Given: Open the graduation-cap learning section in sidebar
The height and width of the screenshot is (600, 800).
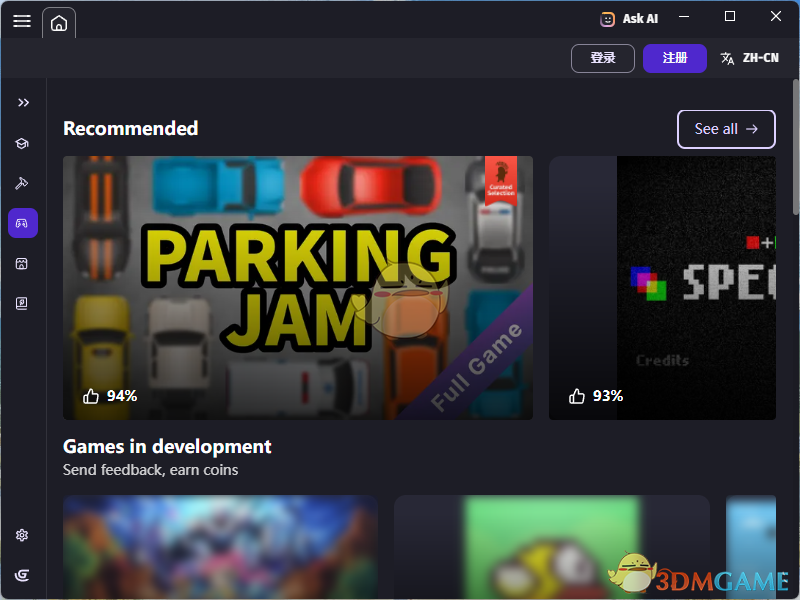Looking at the screenshot, I should pyautogui.click(x=22, y=143).
